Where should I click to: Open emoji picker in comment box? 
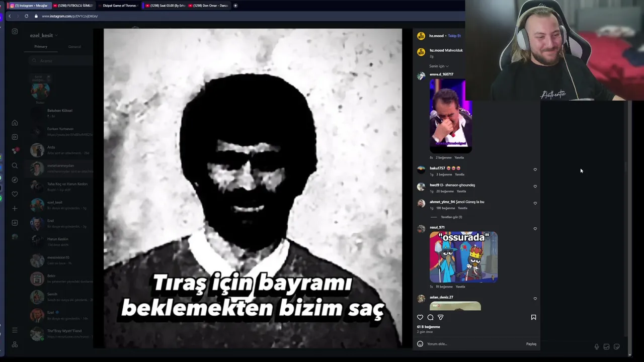coord(420,344)
